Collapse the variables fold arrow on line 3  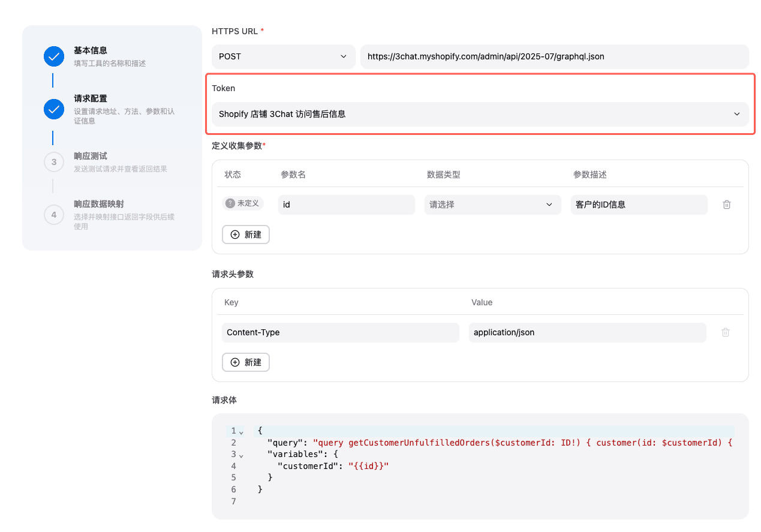pyautogui.click(x=241, y=455)
